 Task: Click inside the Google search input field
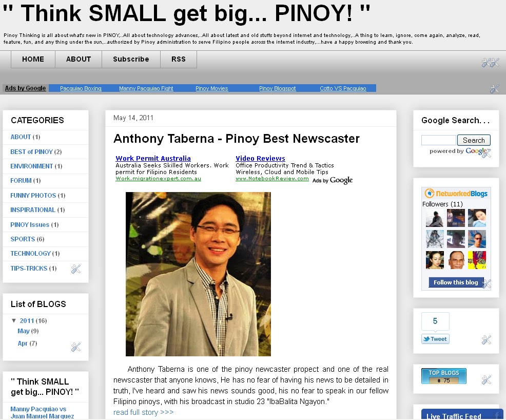[438, 140]
